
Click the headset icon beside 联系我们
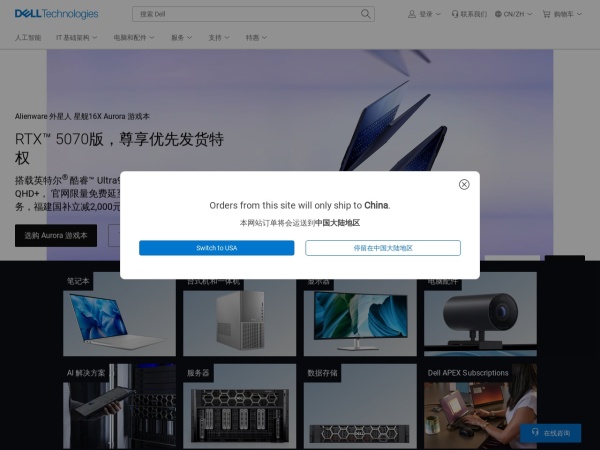(x=455, y=14)
